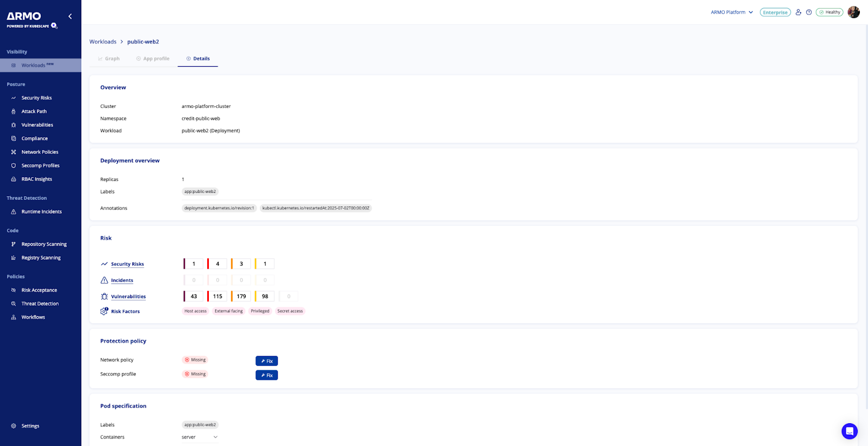This screenshot has height=446, width=868.
Task: Click medium vulnerabilities count 179
Action: pyautogui.click(x=241, y=296)
